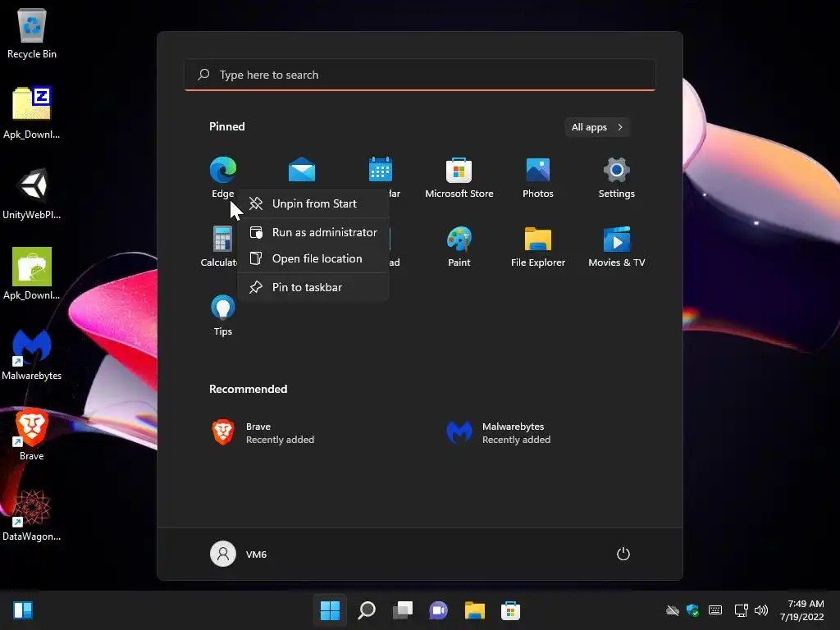
Task: Open Microsoft Store on taskbar
Action: click(x=510, y=610)
